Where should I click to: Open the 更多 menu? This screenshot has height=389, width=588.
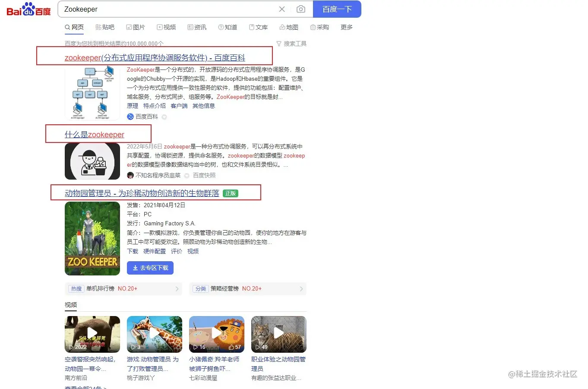coord(347,27)
